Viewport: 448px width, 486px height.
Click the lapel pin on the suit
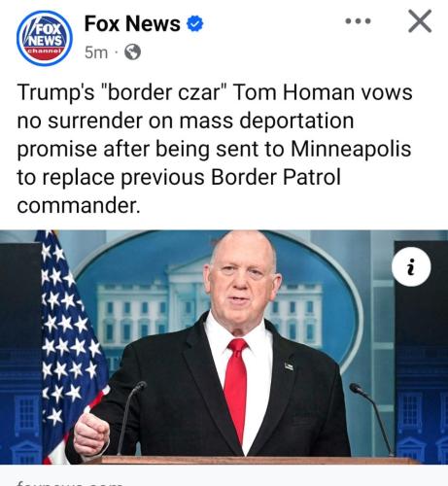point(289,366)
